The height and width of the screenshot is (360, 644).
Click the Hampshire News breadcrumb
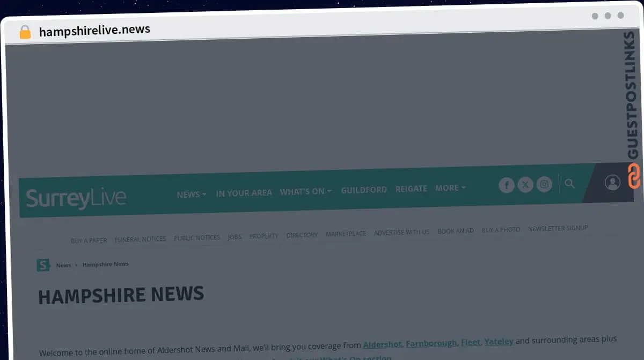(105, 264)
